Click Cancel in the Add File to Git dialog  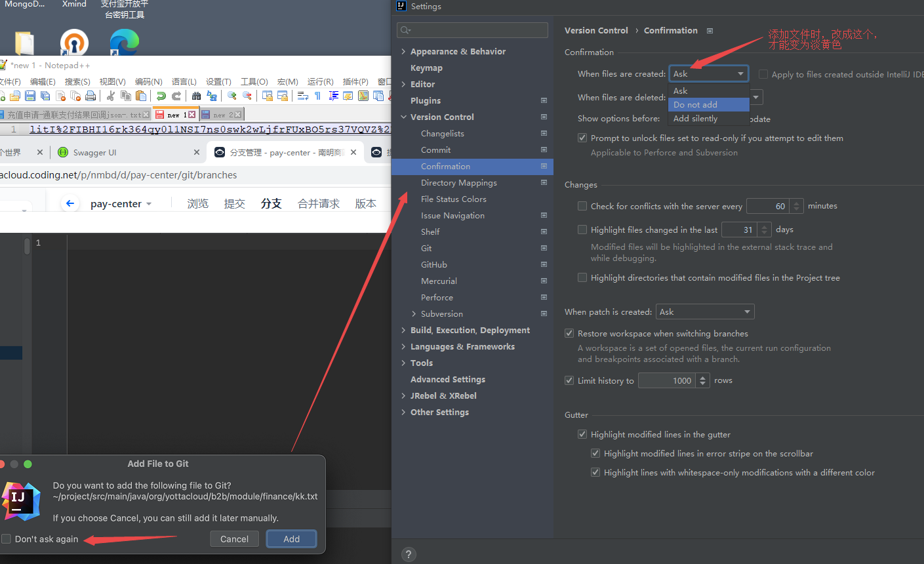click(234, 539)
